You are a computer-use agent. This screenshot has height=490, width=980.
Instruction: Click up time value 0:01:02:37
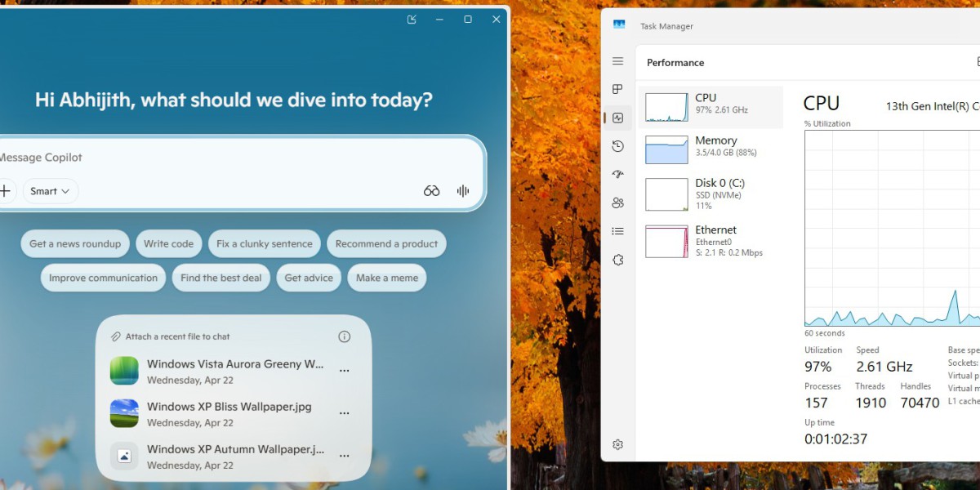pos(836,439)
